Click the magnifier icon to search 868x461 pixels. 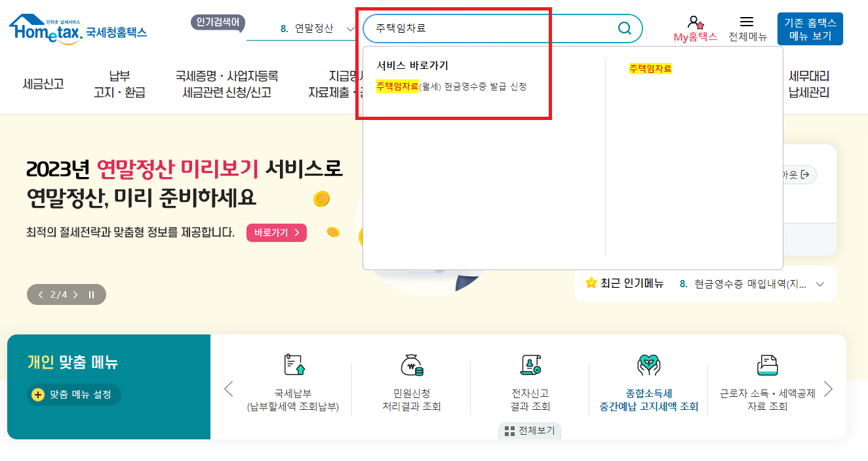pyautogui.click(x=623, y=28)
